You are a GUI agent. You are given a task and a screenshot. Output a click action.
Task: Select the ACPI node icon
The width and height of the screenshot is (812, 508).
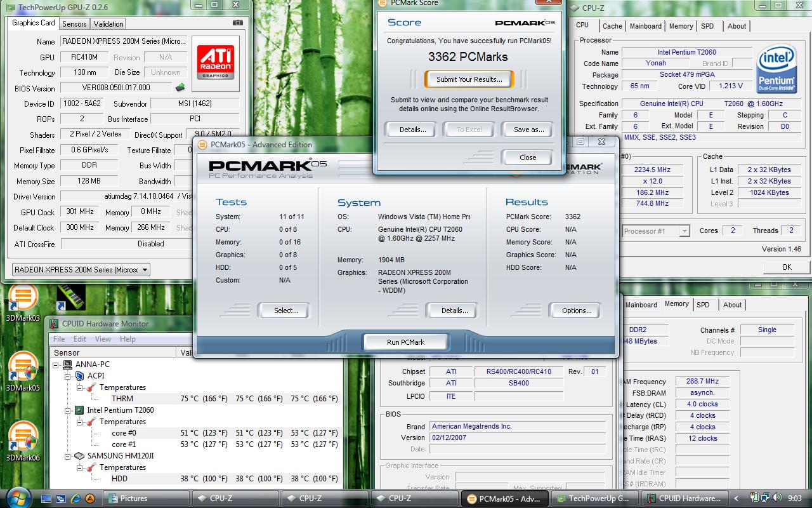pos(79,376)
